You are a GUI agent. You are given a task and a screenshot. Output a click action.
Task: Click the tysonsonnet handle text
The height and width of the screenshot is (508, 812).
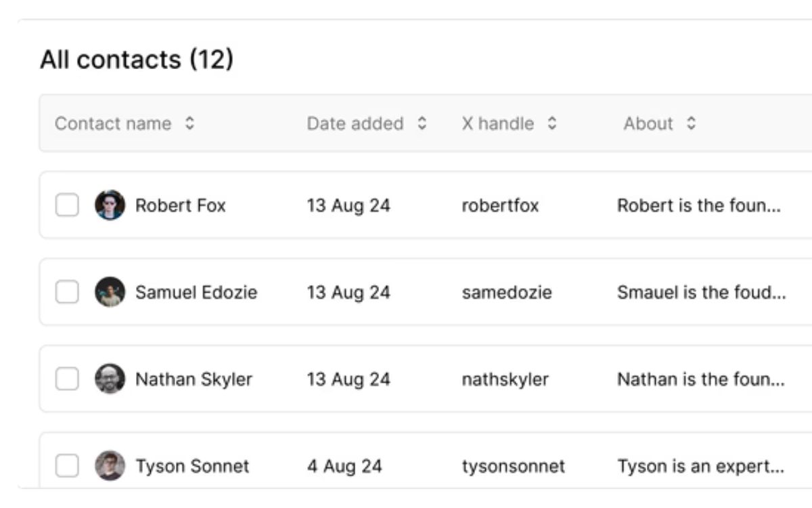(513, 467)
